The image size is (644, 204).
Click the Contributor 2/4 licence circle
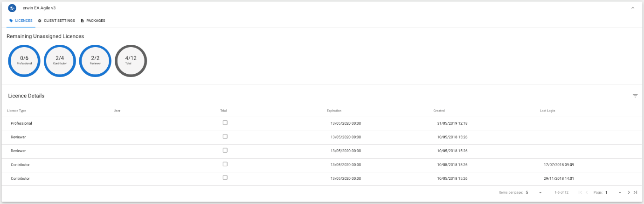tap(60, 60)
